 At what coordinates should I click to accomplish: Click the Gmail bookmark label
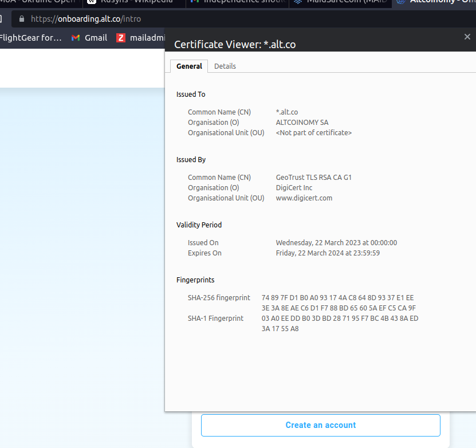pyautogui.click(x=96, y=38)
